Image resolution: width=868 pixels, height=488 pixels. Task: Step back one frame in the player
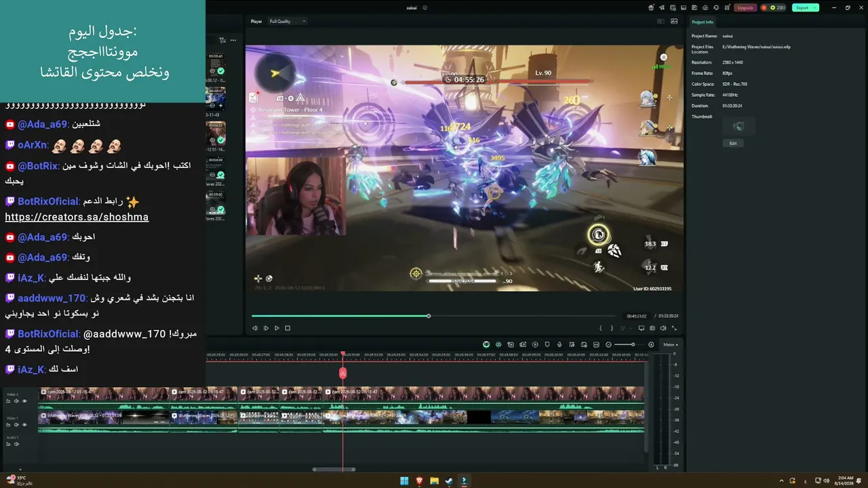click(255, 328)
